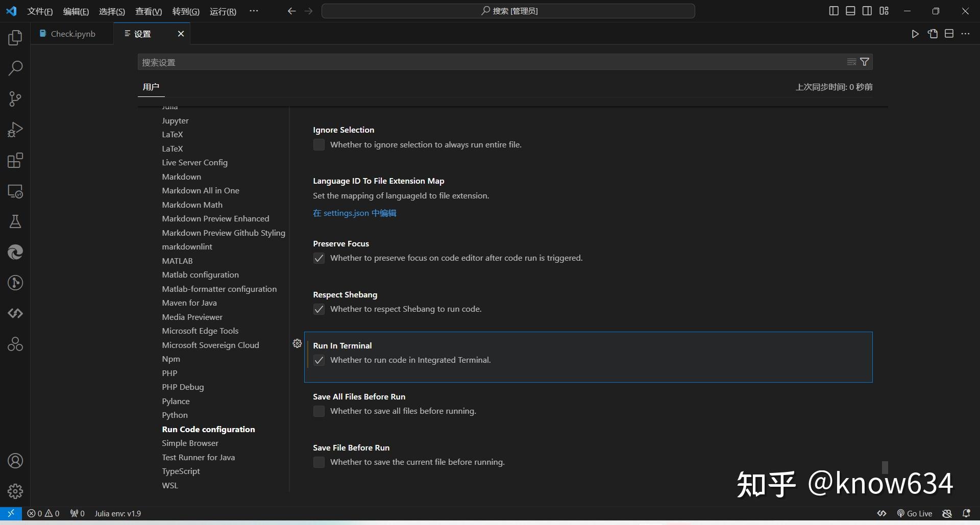The height and width of the screenshot is (525, 980).
Task: Open the Remote Explorer view
Action: (x=15, y=191)
